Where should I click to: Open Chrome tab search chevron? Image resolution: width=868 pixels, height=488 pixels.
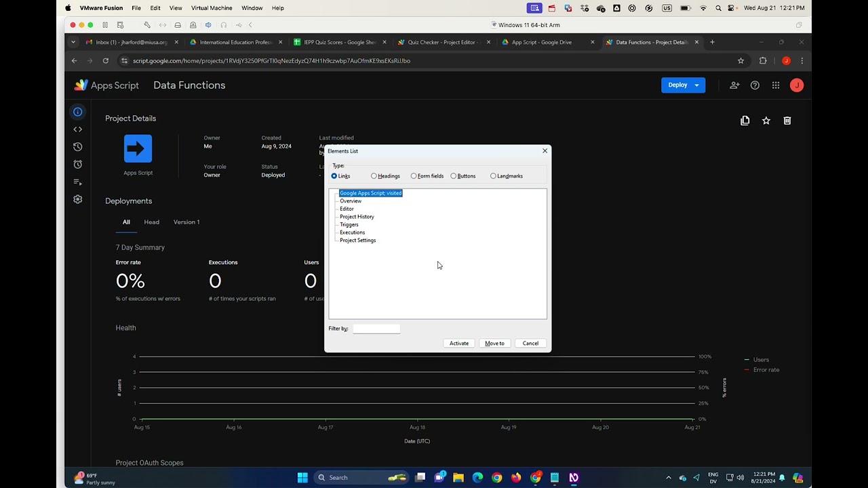[73, 42]
